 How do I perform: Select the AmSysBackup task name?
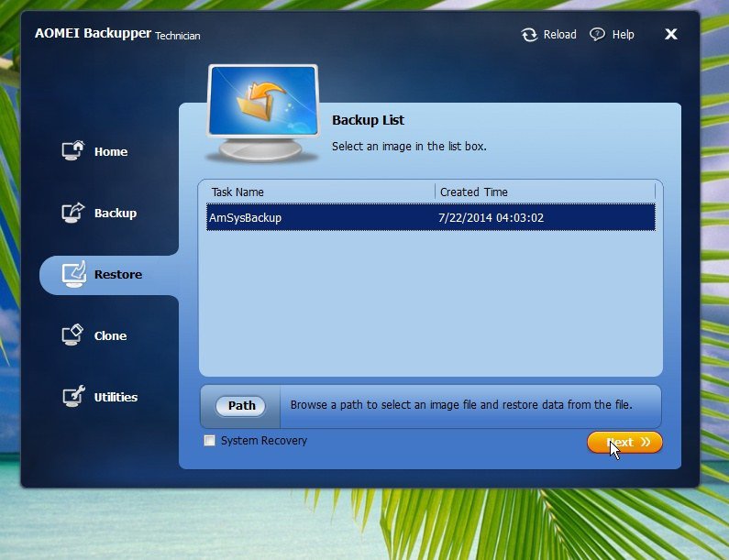246,217
